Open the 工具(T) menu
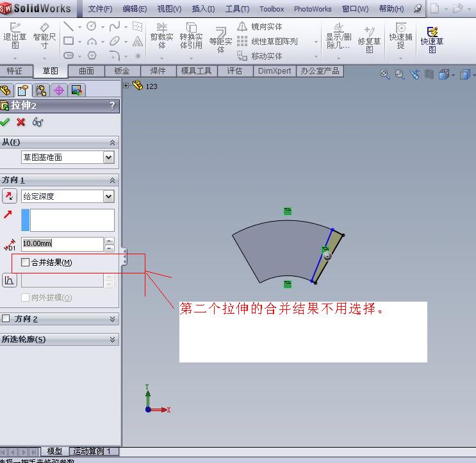This screenshot has height=463, width=476. tap(238, 9)
